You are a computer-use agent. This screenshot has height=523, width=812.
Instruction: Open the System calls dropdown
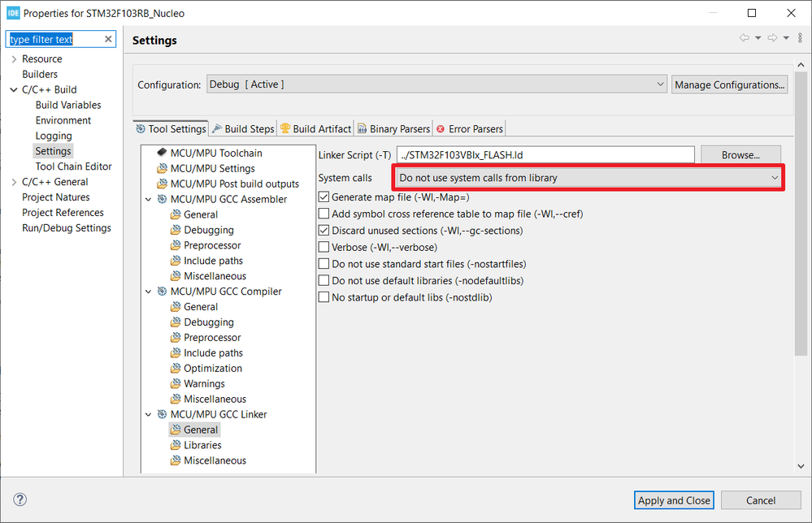coord(589,178)
